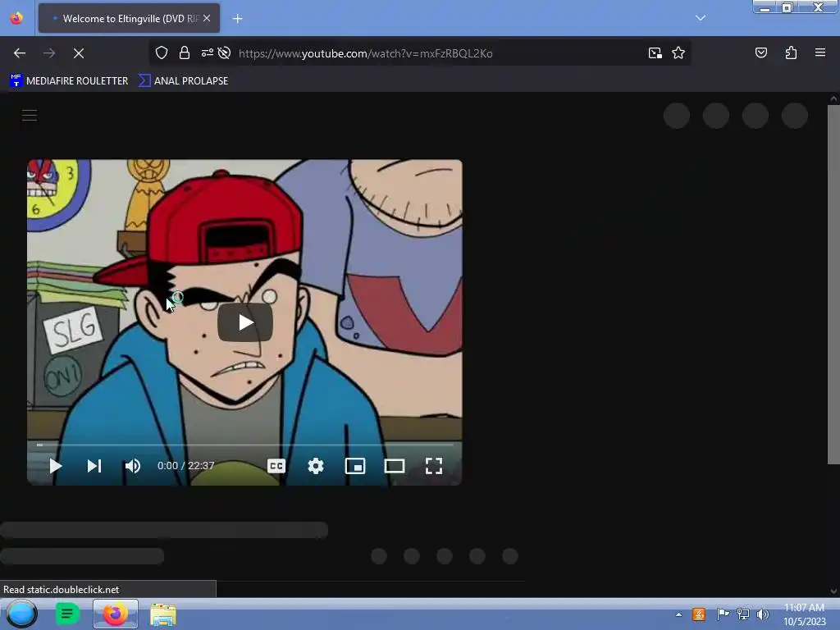This screenshot has height=630, width=840.
Task: Open the green notes app in taskbar
Action: coord(67,614)
